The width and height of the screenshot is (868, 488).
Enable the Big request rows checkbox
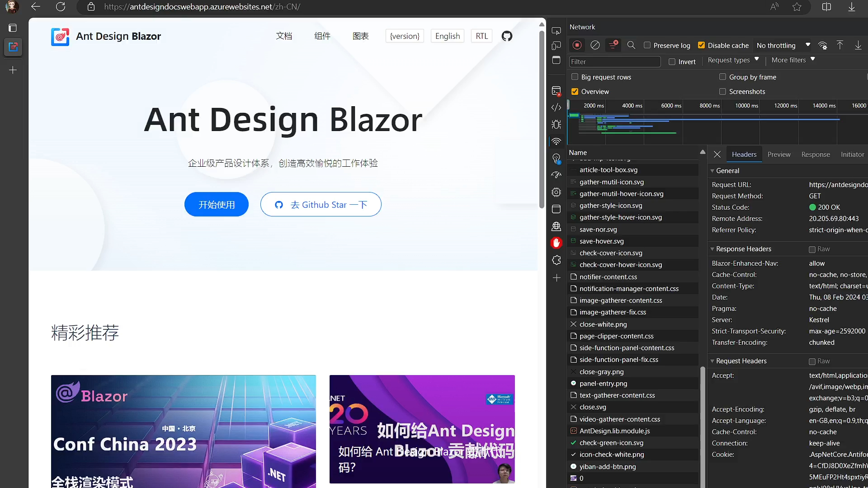tap(574, 76)
